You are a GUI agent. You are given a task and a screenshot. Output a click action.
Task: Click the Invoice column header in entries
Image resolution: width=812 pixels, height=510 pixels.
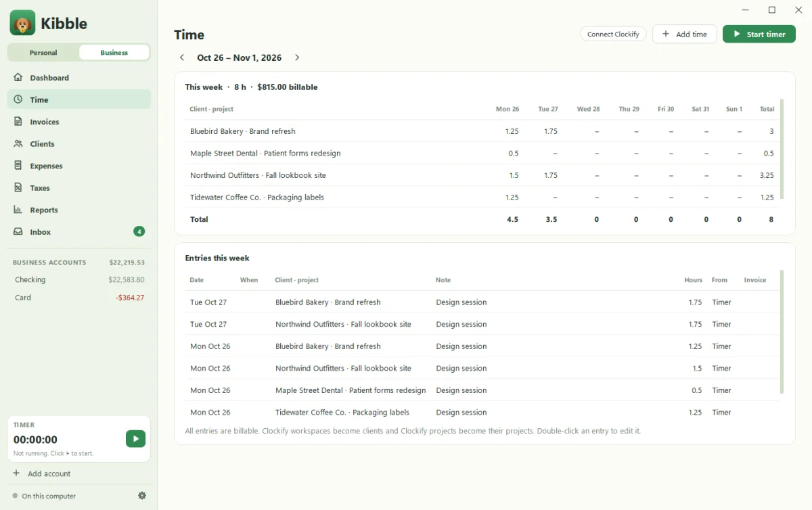755,280
